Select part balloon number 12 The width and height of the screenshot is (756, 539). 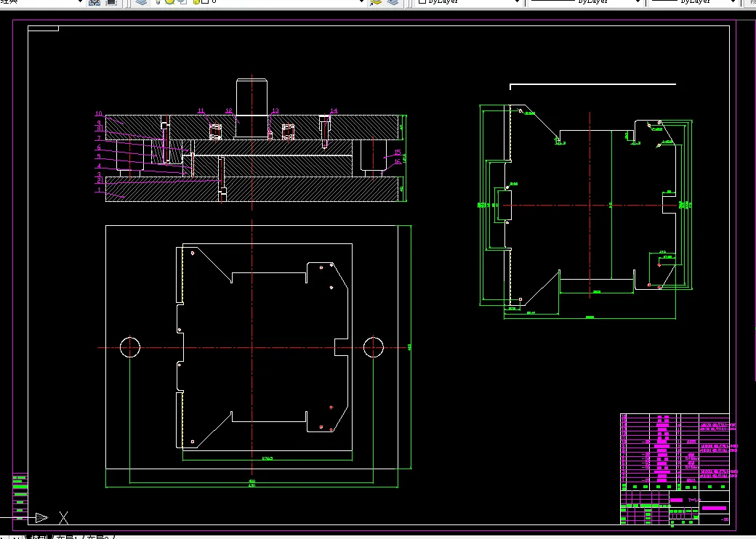pos(229,111)
